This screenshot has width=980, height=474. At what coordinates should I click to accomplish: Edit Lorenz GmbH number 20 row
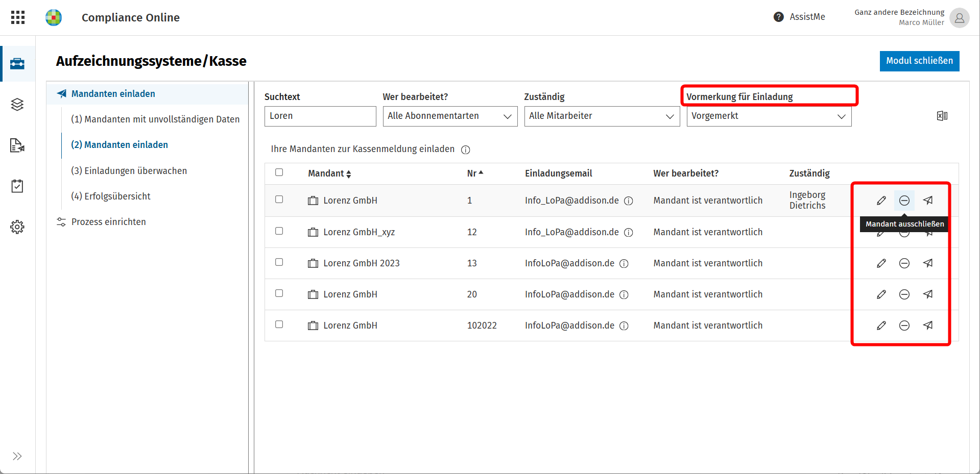click(x=881, y=294)
